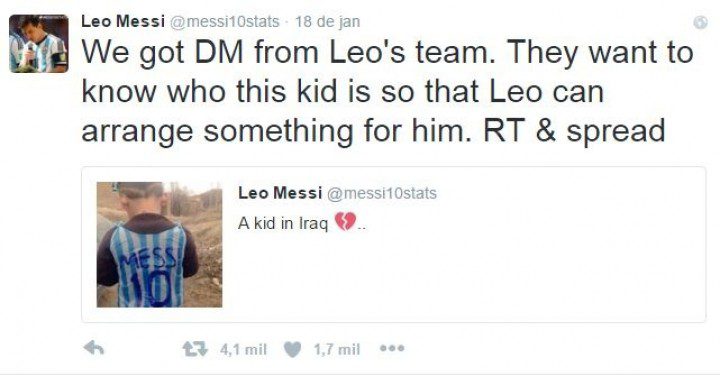Click the broken heart emoji in quoted tweet

point(345,222)
